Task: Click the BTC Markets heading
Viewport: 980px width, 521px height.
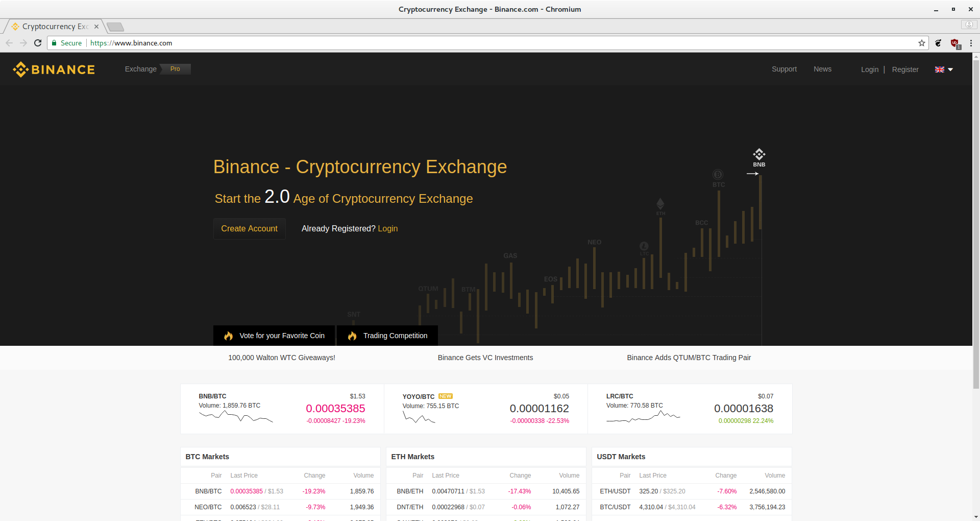Action: pos(207,457)
